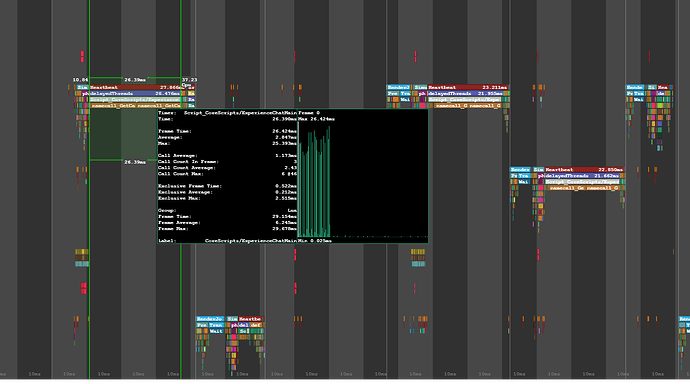Click the Sim bar in the bottom thread row
The image size is (690, 384).
click(232, 319)
